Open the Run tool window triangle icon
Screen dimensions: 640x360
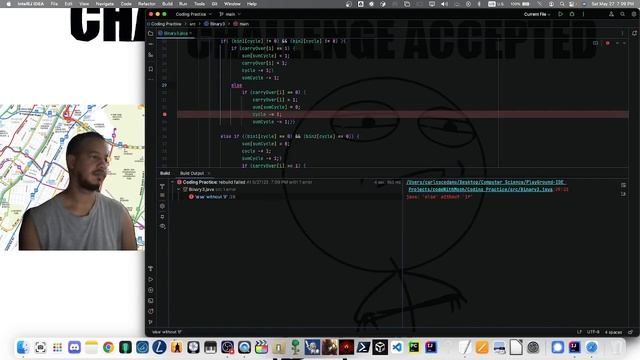151,280
